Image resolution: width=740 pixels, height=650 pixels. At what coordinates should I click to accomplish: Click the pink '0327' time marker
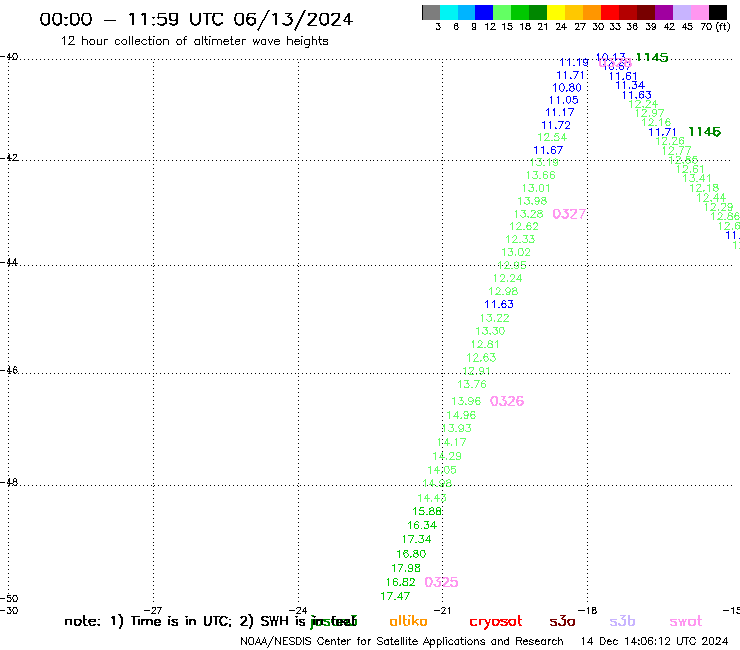point(569,214)
